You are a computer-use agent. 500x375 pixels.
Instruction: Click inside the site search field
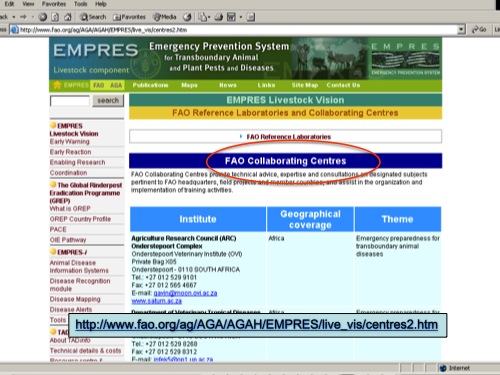point(70,101)
